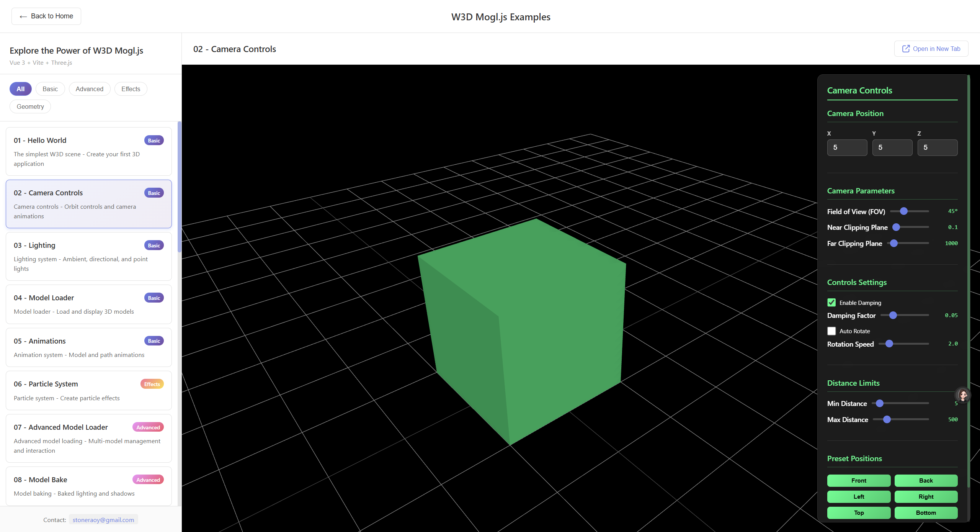
Task: Set camera to Right preset
Action: [x=926, y=497]
